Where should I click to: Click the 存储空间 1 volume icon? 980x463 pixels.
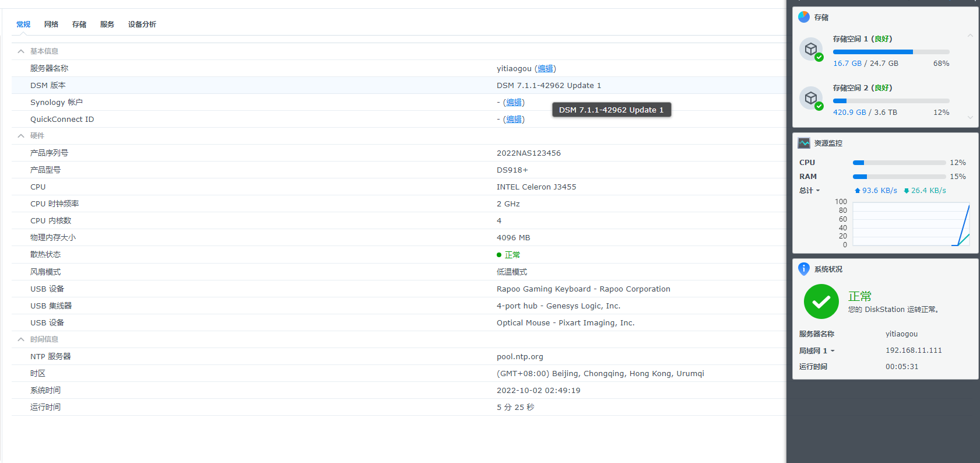pos(811,50)
